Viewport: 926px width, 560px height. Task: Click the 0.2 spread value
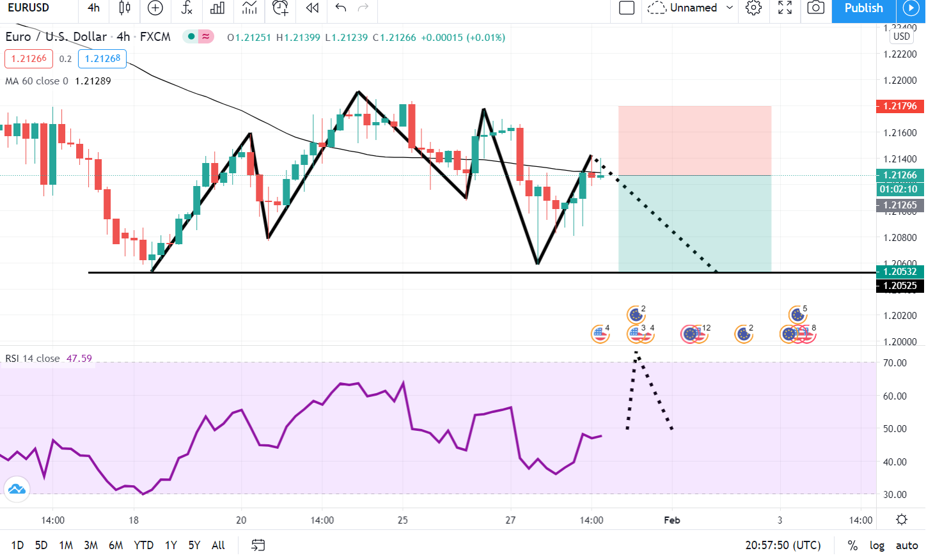(x=65, y=59)
